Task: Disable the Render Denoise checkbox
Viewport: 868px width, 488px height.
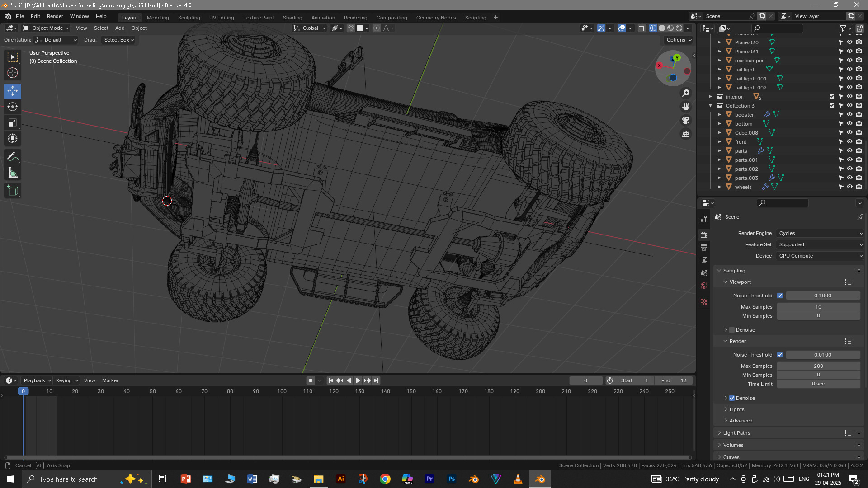Action: click(x=732, y=398)
